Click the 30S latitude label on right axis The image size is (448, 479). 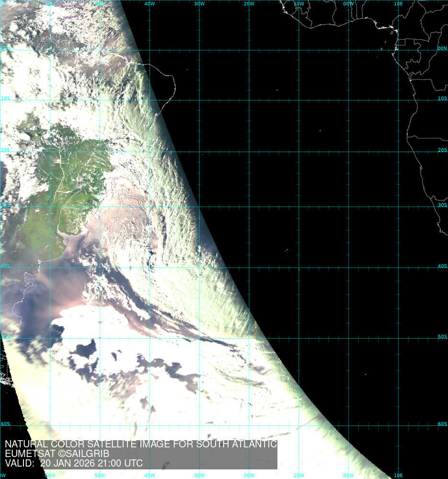tap(442, 205)
